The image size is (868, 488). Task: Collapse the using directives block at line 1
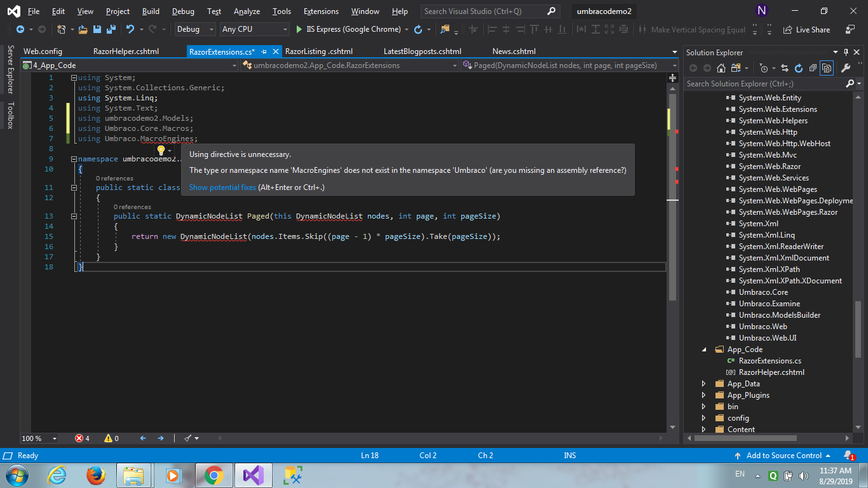74,78
